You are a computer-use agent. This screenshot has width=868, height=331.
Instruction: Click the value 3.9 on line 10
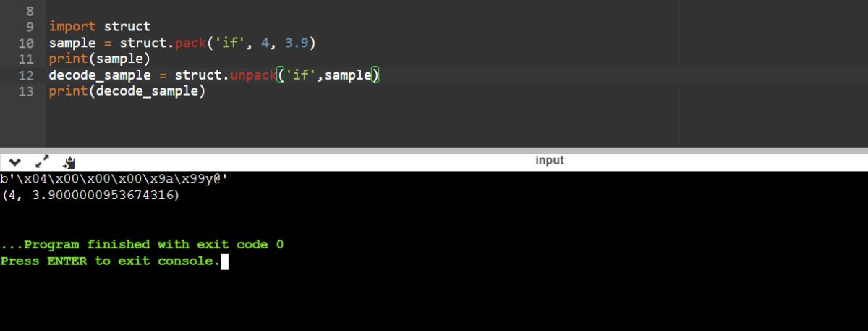point(297,43)
